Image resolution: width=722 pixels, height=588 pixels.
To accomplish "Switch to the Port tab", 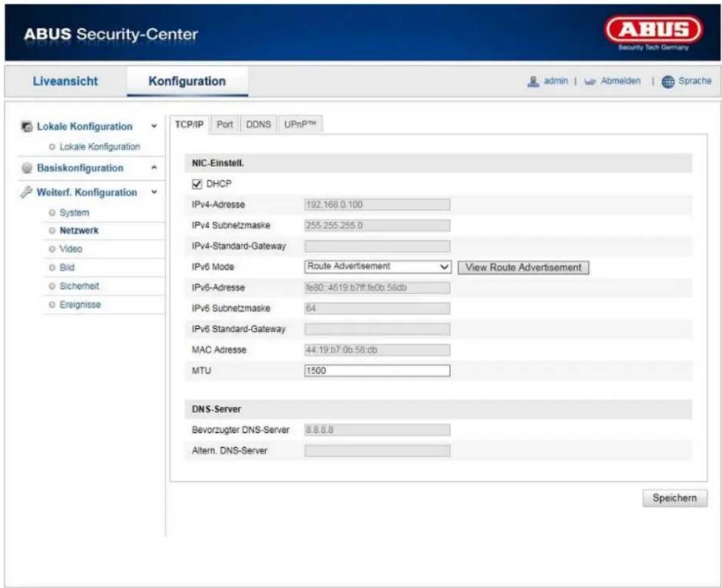I will pyautogui.click(x=225, y=125).
